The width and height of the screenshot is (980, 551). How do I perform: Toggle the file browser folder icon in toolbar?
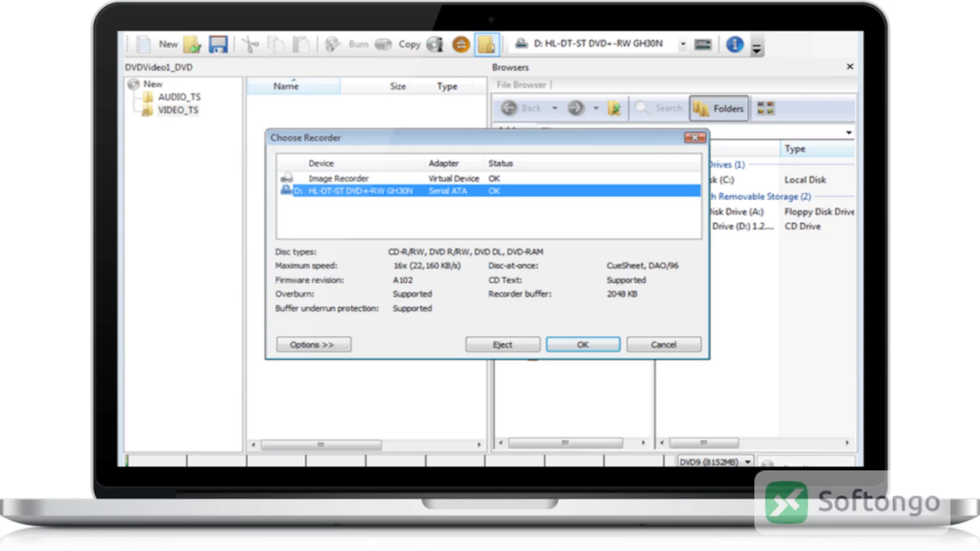click(486, 44)
